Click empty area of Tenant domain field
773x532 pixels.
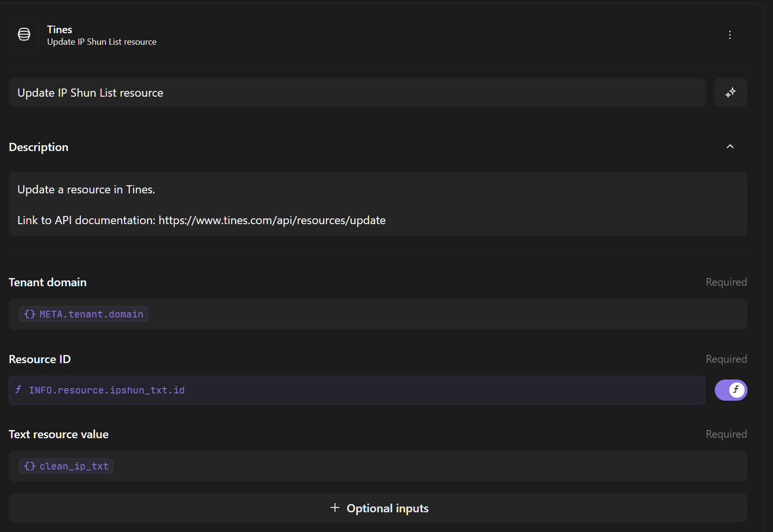point(433,314)
